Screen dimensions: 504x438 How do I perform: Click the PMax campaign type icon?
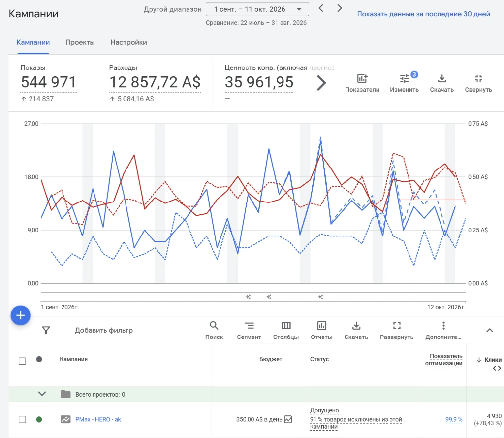click(x=65, y=419)
